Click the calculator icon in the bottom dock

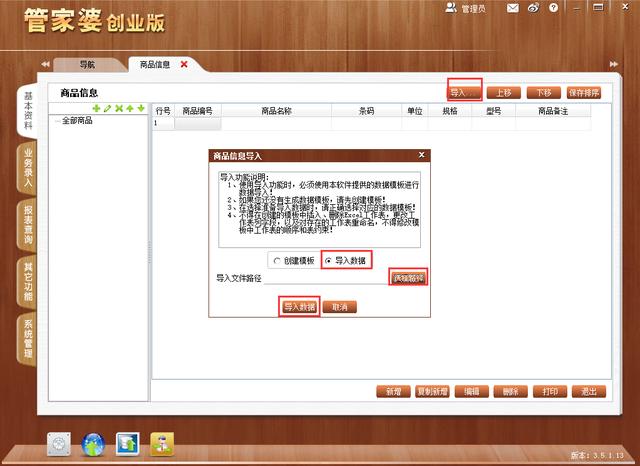(x=59, y=443)
